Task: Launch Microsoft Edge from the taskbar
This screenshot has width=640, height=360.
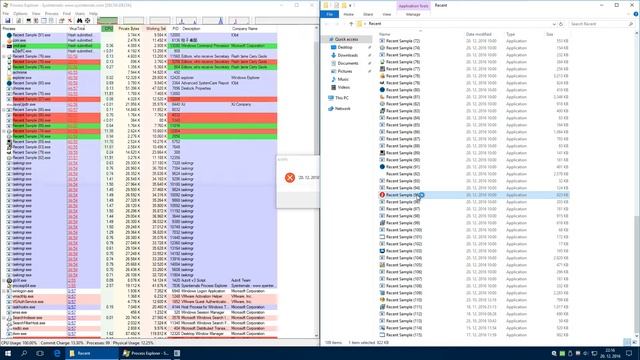Action: (x=57, y=353)
